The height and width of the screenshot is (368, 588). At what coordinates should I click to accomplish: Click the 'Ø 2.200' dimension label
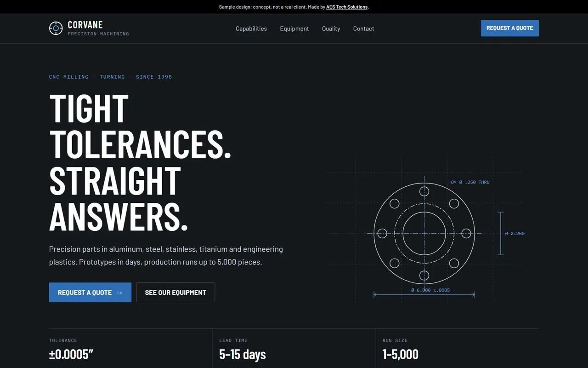(x=514, y=234)
